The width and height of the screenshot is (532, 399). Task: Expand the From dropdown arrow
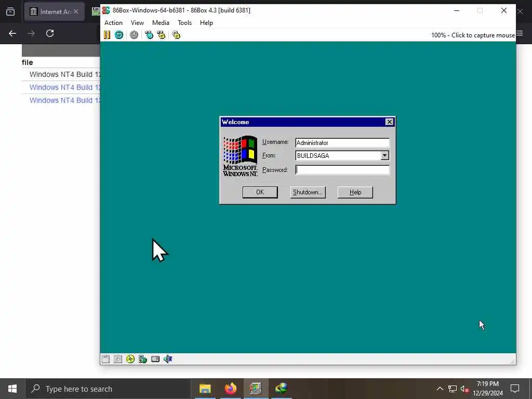(x=384, y=155)
